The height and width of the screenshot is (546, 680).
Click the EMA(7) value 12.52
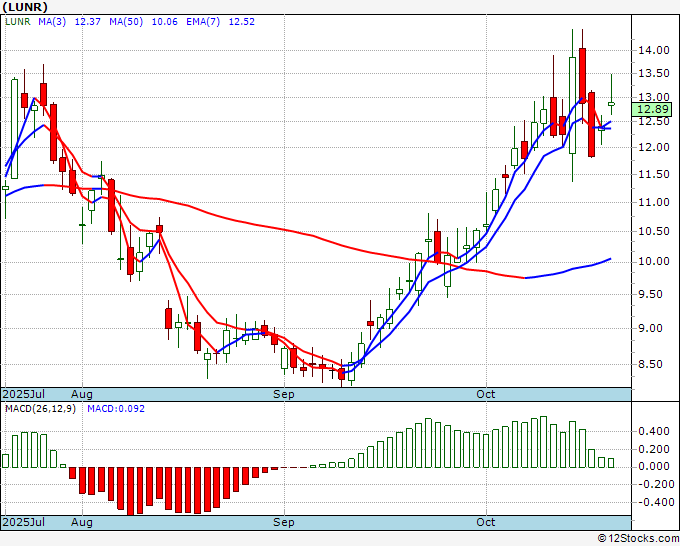pyautogui.click(x=242, y=22)
